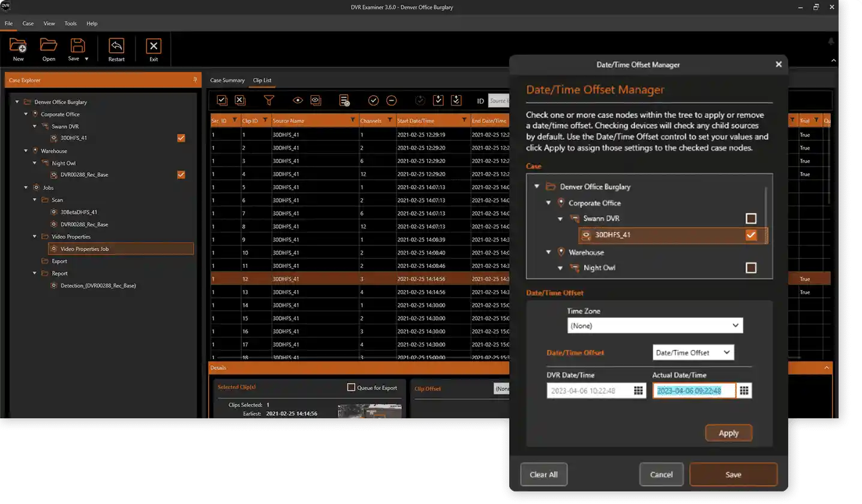Screen dimensions: 862x504
Task: Click the DVR Date/Time input field
Action: coord(588,391)
